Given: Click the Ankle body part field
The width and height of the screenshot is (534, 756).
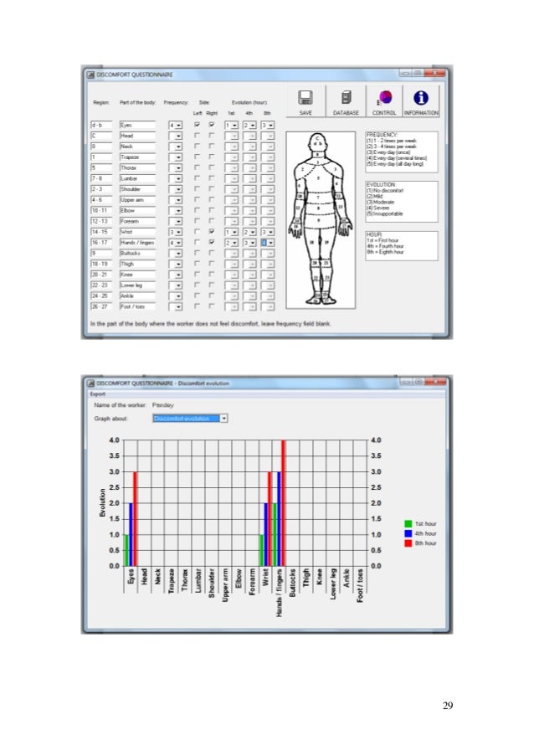Looking at the screenshot, I should (x=137, y=296).
